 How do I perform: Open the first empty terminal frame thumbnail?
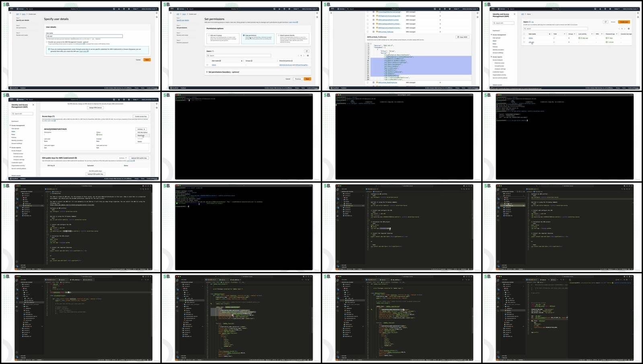click(x=244, y=136)
